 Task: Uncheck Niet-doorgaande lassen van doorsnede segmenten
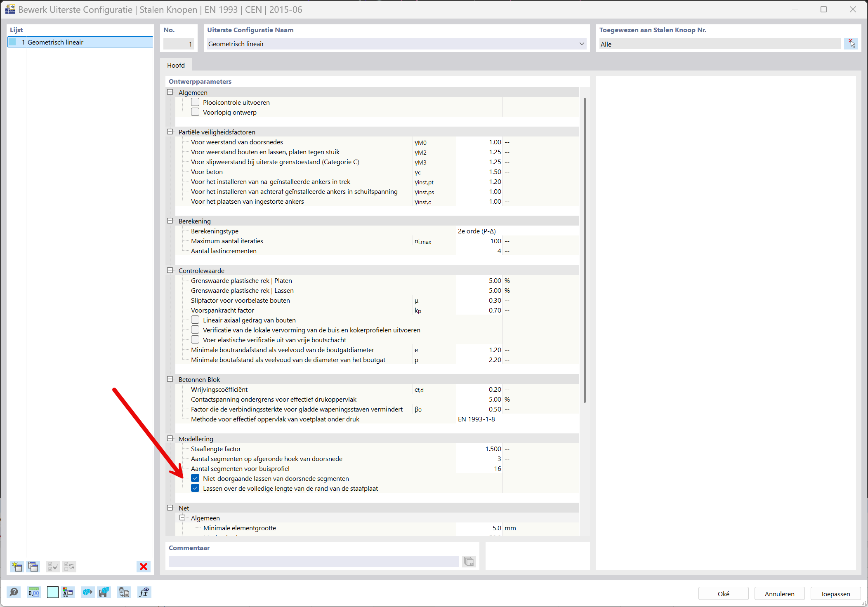tap(195, 478)
